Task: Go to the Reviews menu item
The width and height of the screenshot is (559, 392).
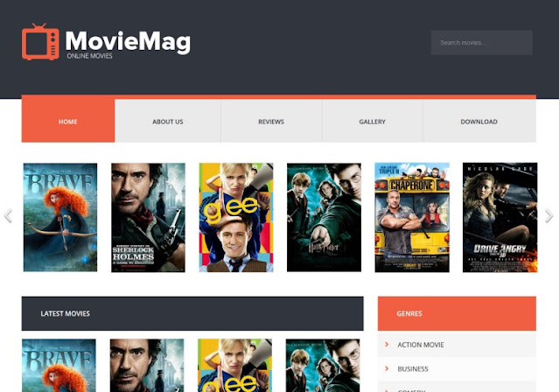Action: [271, 122]
